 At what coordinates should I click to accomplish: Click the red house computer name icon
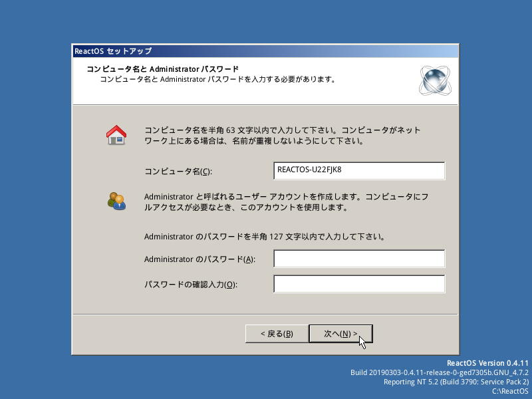[x=116, y=135]
